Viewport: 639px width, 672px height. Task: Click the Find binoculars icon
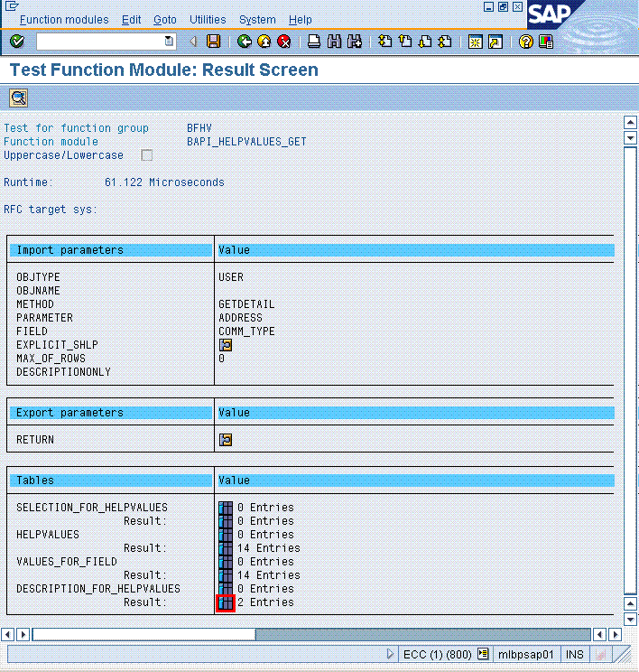pyautogui.click(x=334, y=42)
